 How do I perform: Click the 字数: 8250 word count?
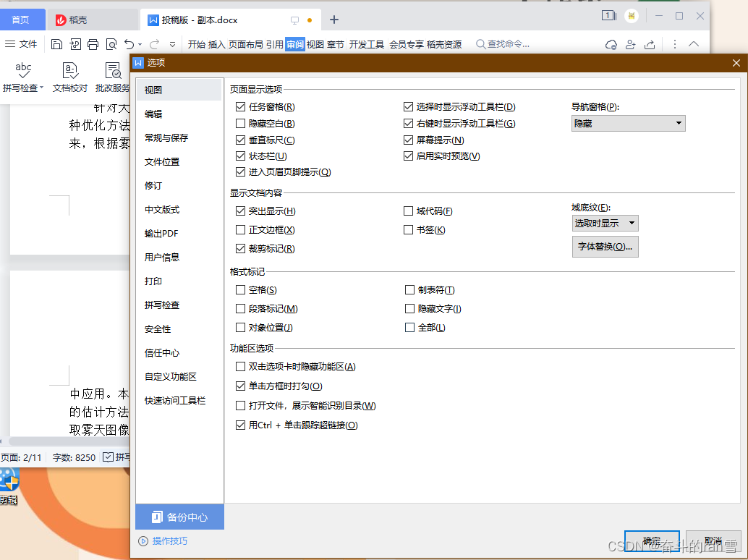click(x=74, y=457)
